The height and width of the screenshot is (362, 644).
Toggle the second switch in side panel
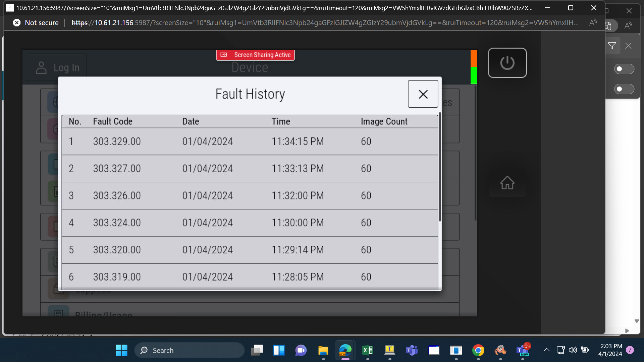tap(624, 89)
